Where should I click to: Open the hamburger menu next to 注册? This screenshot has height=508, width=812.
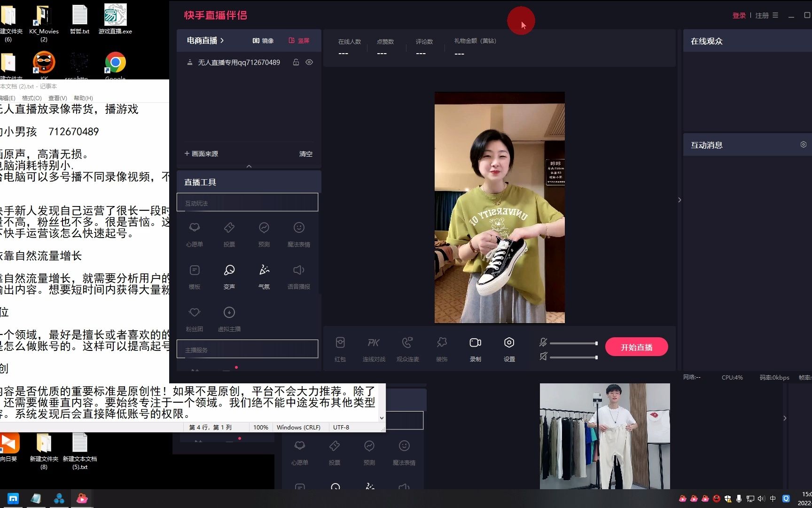point(775,16)
